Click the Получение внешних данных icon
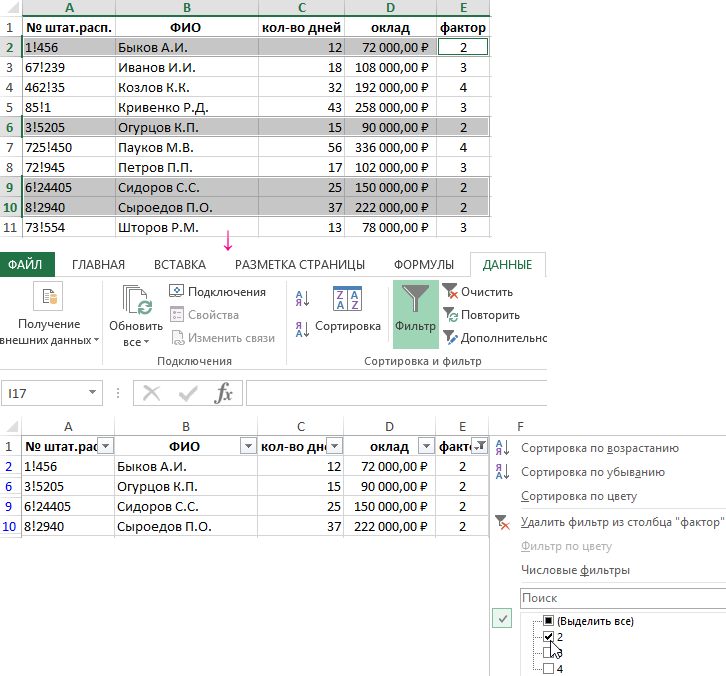Image resolution: width=726 pixels, height=676 pixels. tap(48, 299)
